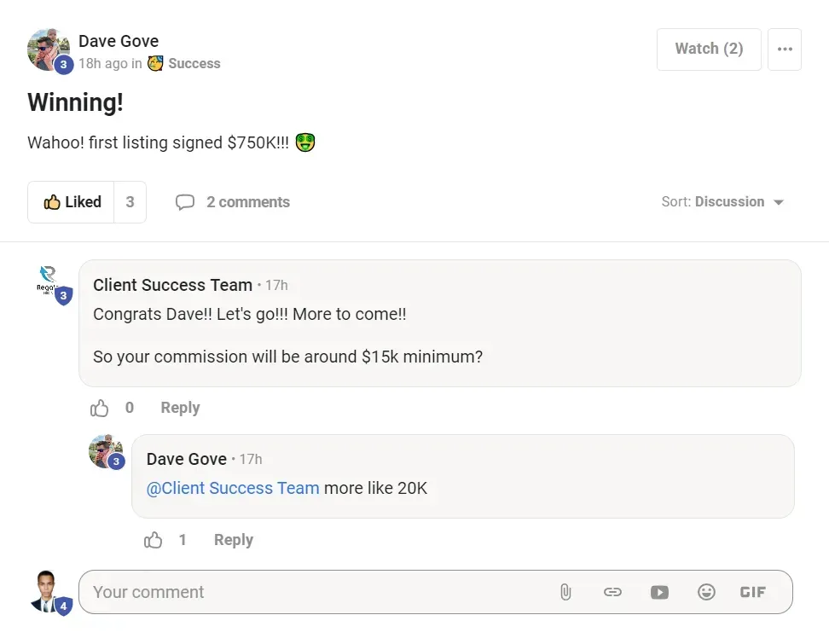Screen dimensions: 829x644
Task: Open Dave Gove's post author avatar
Action: (48, 49)
